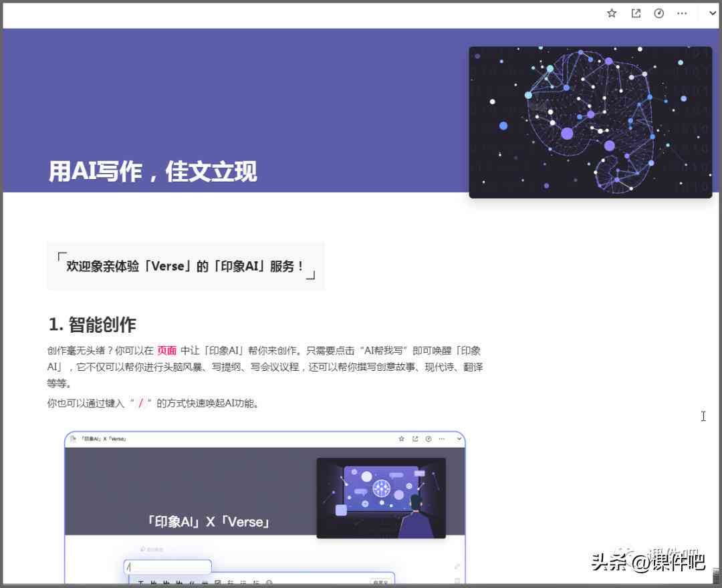Image resolution: width=722 pixels, height=588 pixels.
Task: Expand the top-right chevron dropdown
Action: (713, 13)
